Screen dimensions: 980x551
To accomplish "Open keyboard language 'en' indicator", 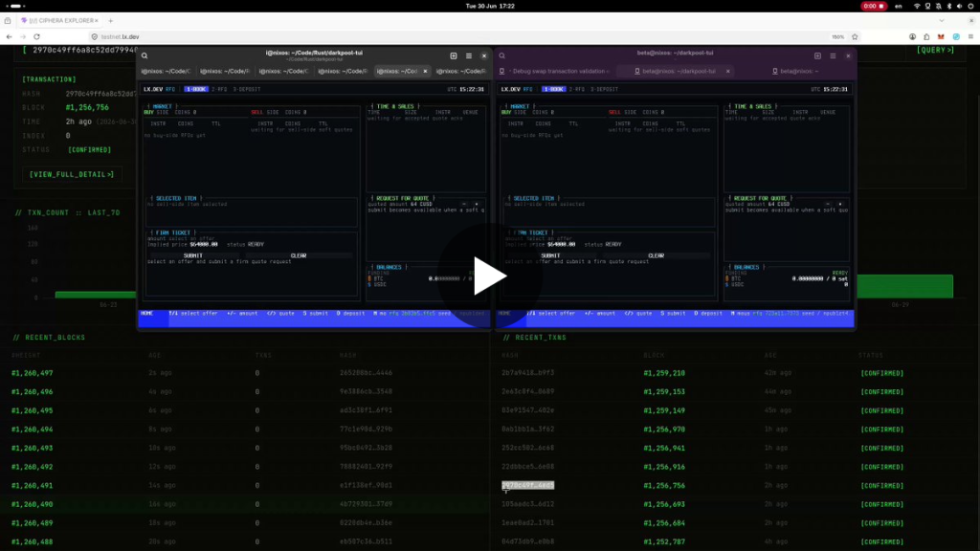I will (x=899, y=7).
